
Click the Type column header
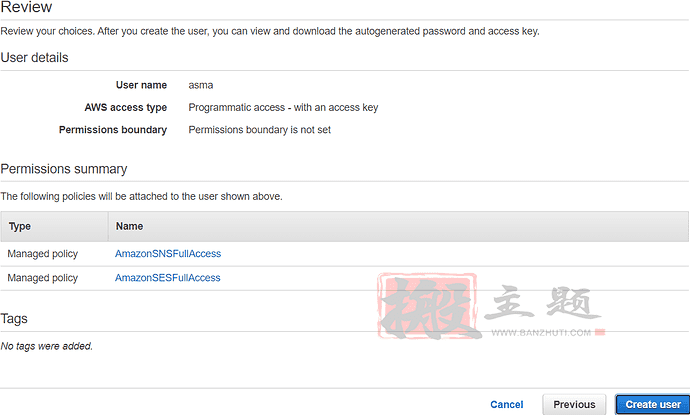pyautogui.click(x=20, y=227)
